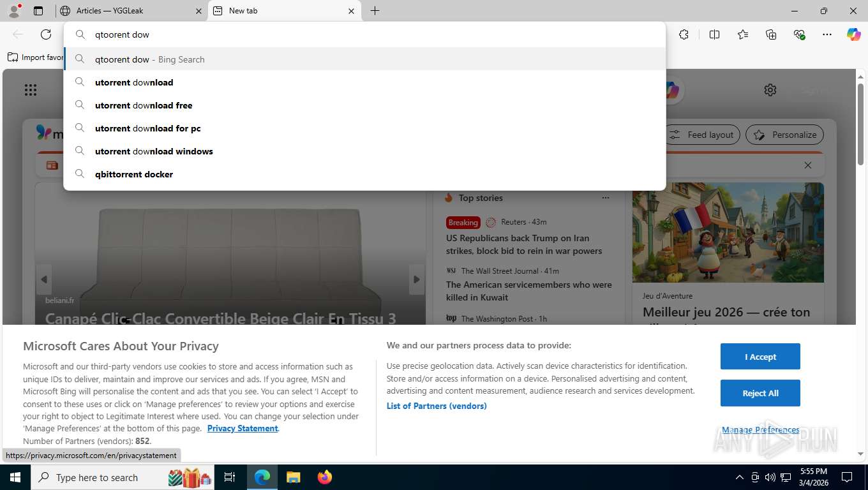The image size is (868, 490).
Task: Open the taskbar clock and date
Action: pyautogui.click(x=812, y=477)
